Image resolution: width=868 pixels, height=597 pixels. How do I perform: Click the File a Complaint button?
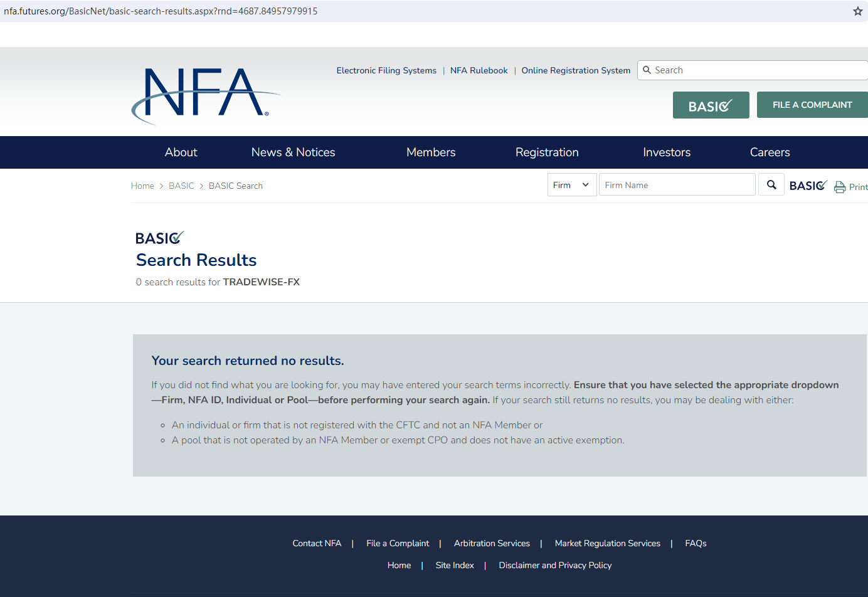coord(812,105)
